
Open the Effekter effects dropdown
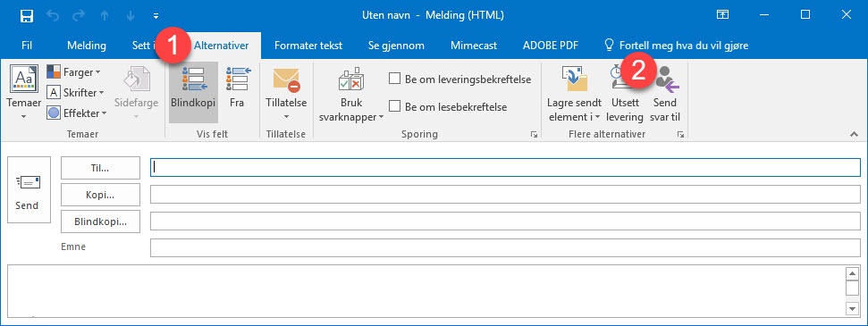click(x=76, y=113)
